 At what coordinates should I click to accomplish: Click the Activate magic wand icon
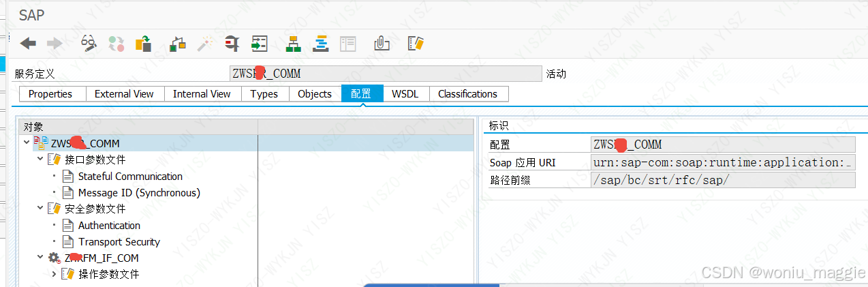click(x=205, y=44)
